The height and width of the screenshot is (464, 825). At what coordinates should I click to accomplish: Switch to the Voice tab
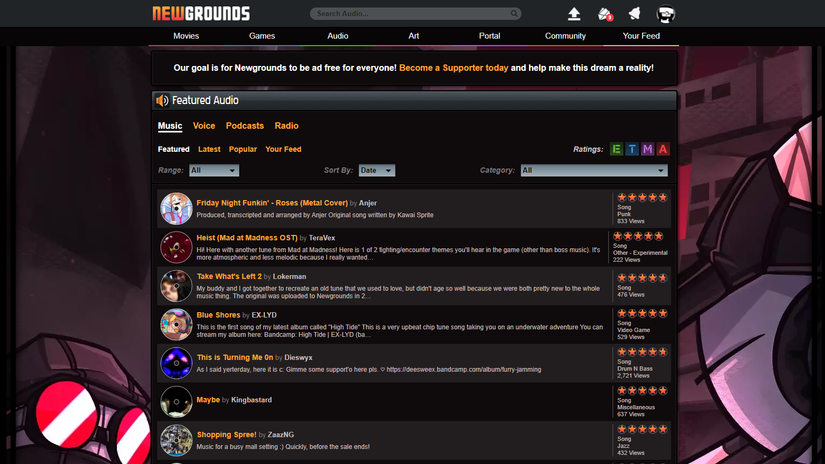[204, 126]
